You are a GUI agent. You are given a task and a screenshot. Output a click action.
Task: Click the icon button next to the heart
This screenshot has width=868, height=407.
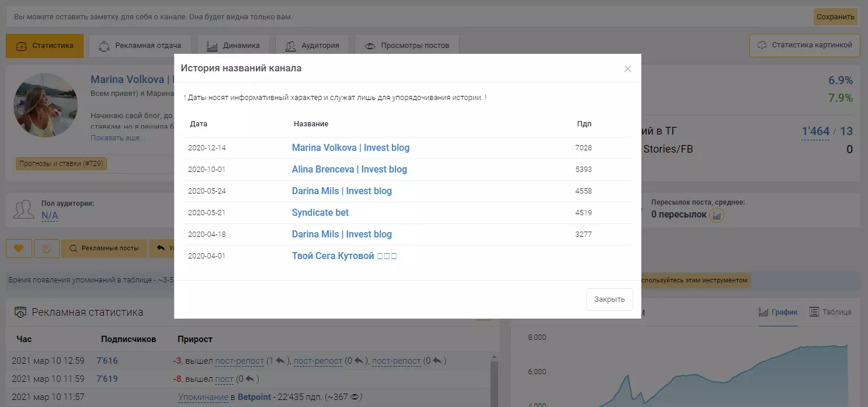click(x=47, y=249)
